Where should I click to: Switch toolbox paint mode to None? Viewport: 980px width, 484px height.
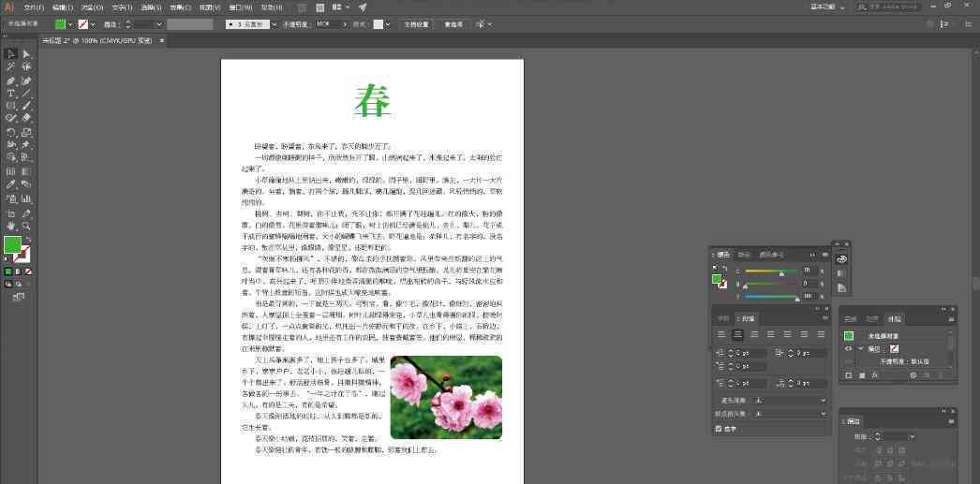[x=28, y=271]
